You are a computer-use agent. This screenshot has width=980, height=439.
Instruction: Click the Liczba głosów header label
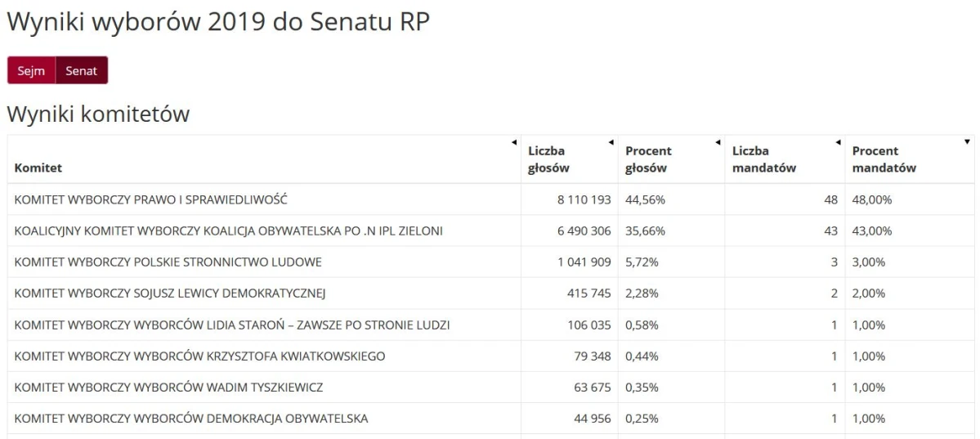coord(548,159)
